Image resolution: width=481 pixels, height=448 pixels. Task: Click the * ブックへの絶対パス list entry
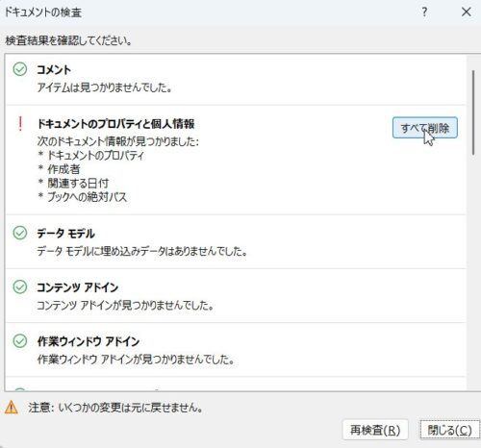pyautogui.click(x=83, y=197)
